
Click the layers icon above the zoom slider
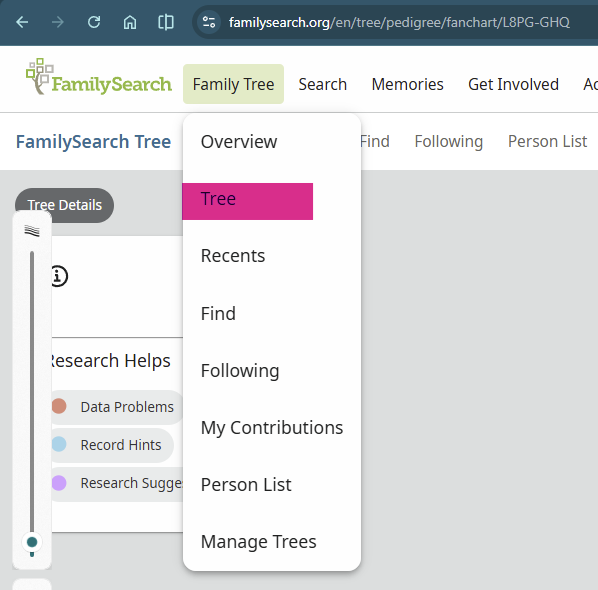[32, 231]
